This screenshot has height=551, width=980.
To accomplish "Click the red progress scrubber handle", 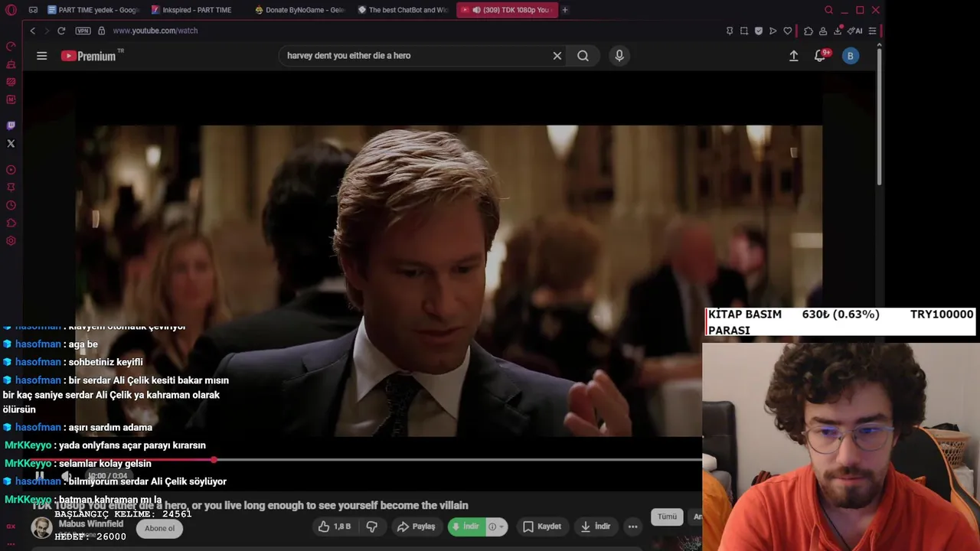I will point(214,460).
